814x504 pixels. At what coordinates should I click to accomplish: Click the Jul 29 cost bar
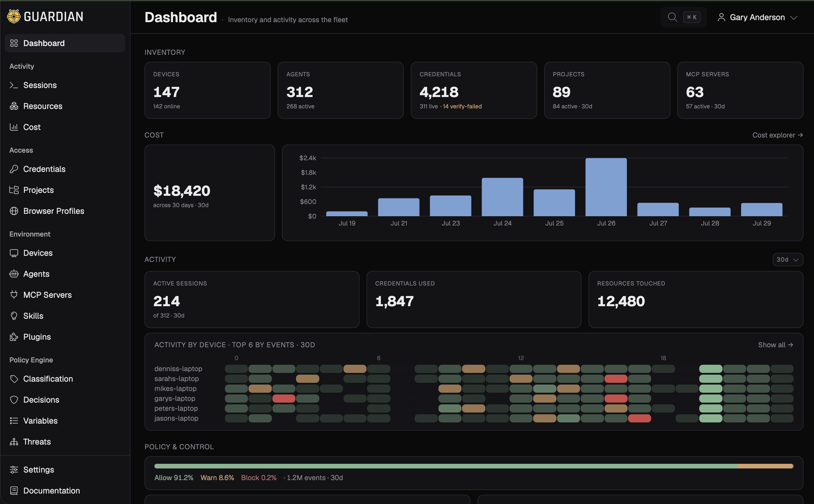762,209
